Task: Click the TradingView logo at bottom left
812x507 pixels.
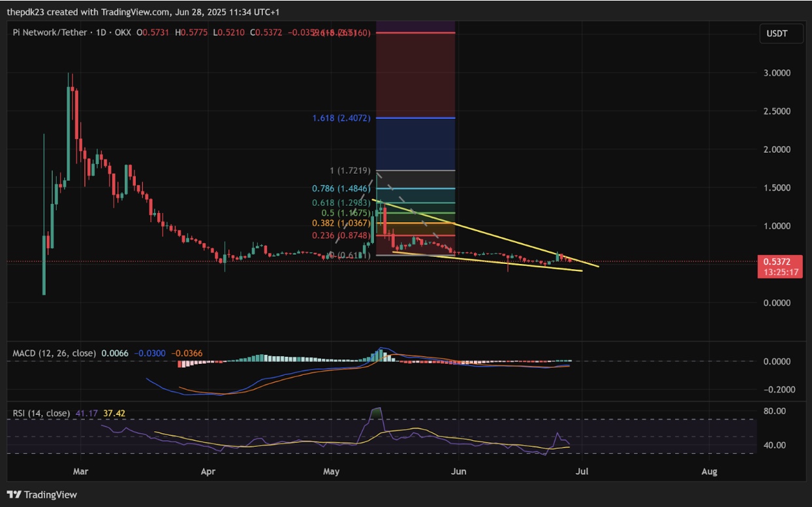Action: pyautogui.click(x=42, y=495)
